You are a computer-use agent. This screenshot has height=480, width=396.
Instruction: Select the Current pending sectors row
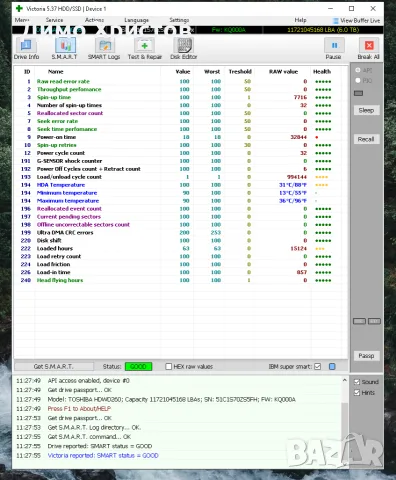180,217
